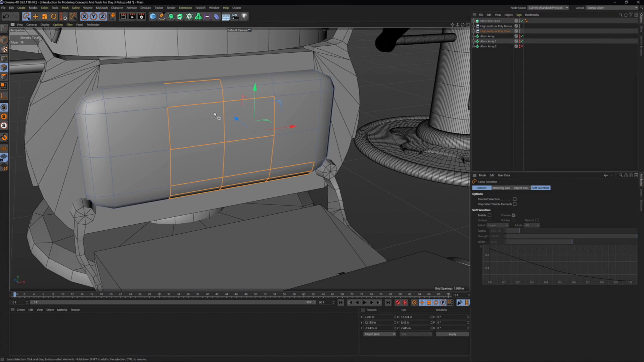
Task: Switch to the Object Axis tab
Action: [521, 188]
